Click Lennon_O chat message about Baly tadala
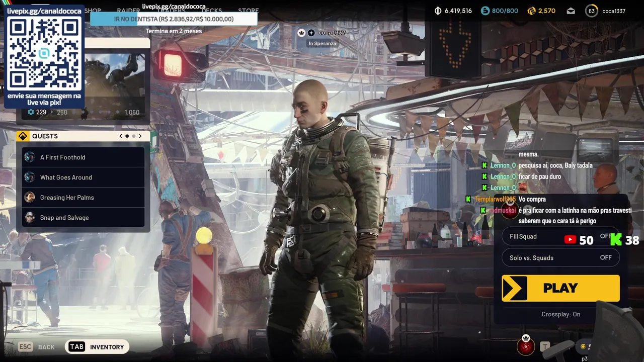The image size is (644, 362). point(555,165)
